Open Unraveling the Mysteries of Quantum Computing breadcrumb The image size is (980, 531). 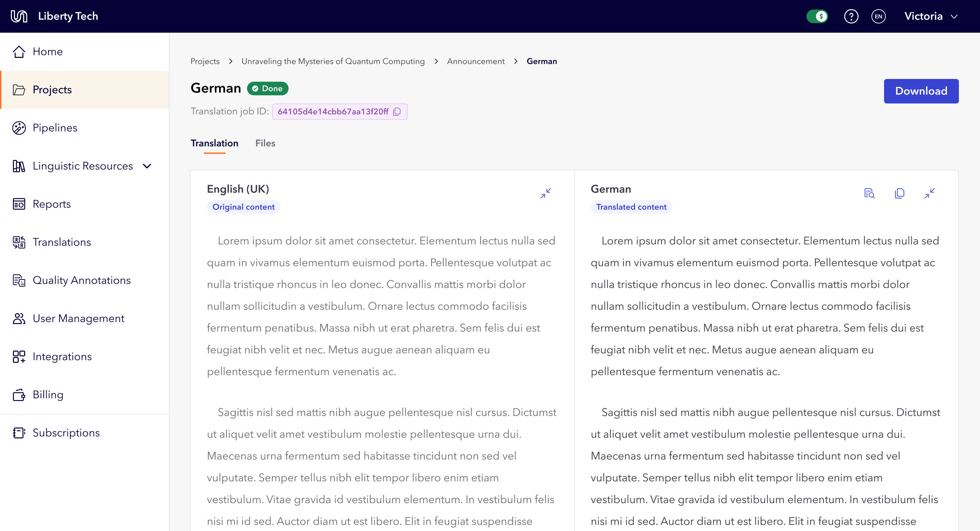(333, 61)
